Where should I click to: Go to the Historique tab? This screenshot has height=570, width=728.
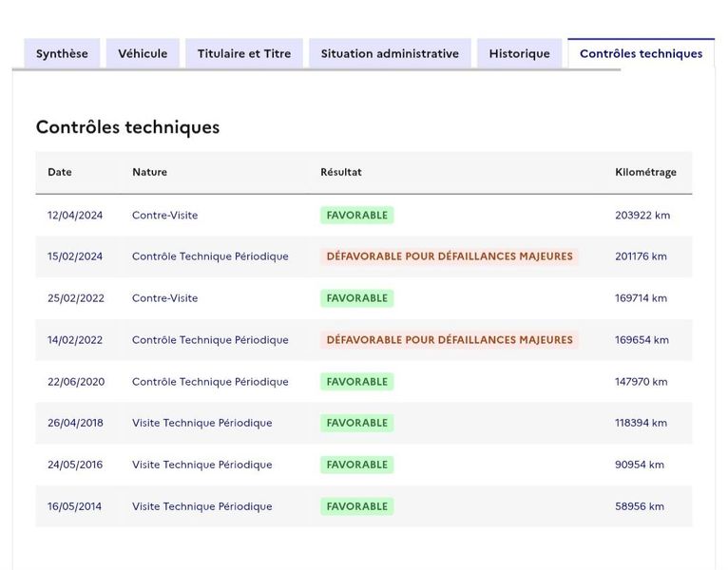point(519,54)
